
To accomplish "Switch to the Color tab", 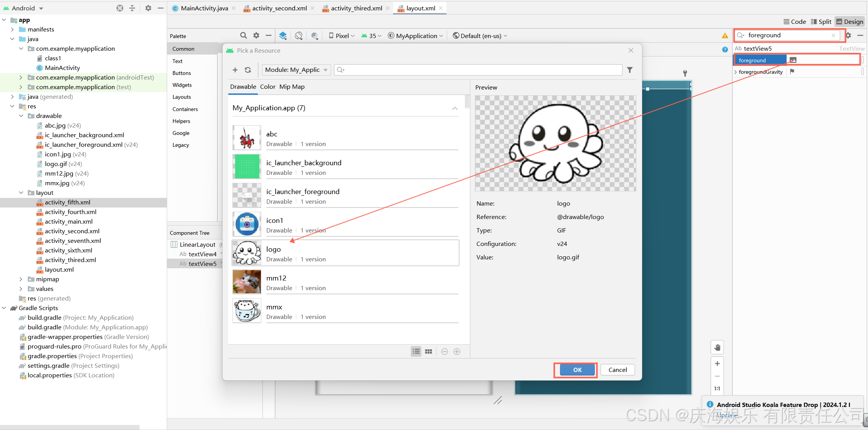I will pyautogui.click(x=267, y=87).
